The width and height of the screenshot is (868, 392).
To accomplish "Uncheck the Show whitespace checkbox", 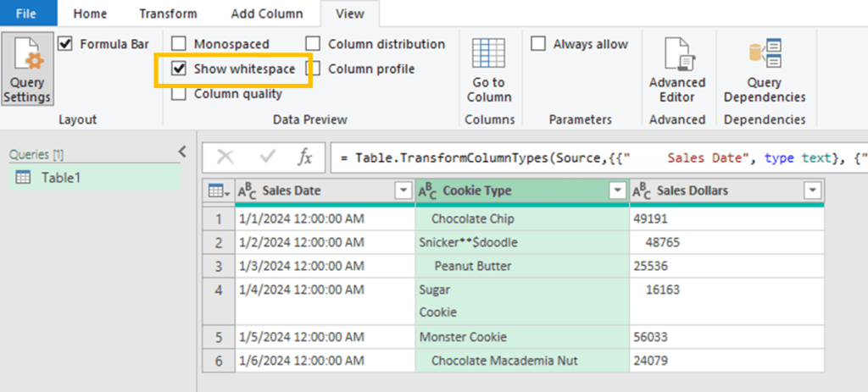I will coord(179,69).
